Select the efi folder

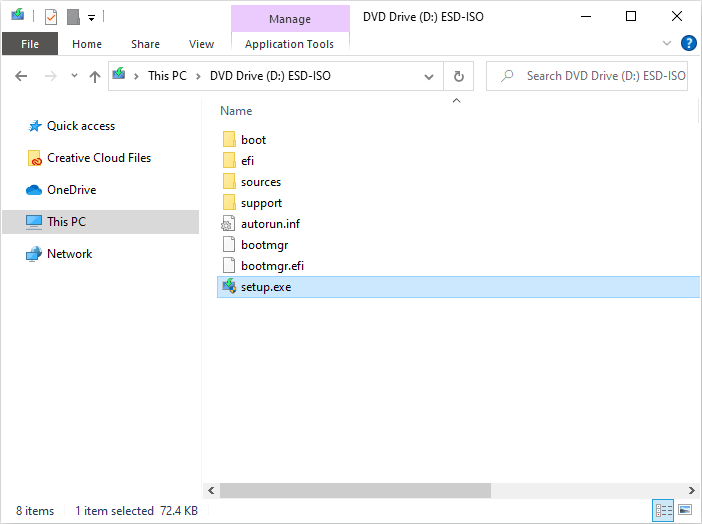coord(247,161)
